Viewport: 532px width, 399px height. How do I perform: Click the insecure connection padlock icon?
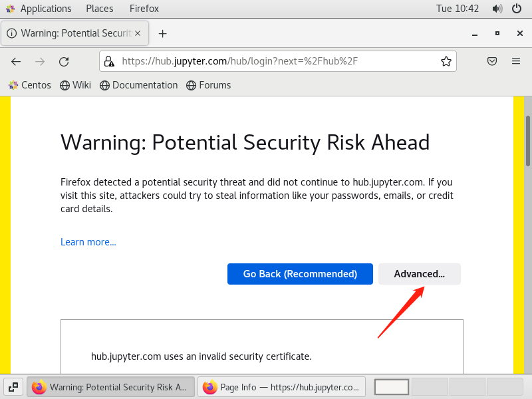coord(109,61)
